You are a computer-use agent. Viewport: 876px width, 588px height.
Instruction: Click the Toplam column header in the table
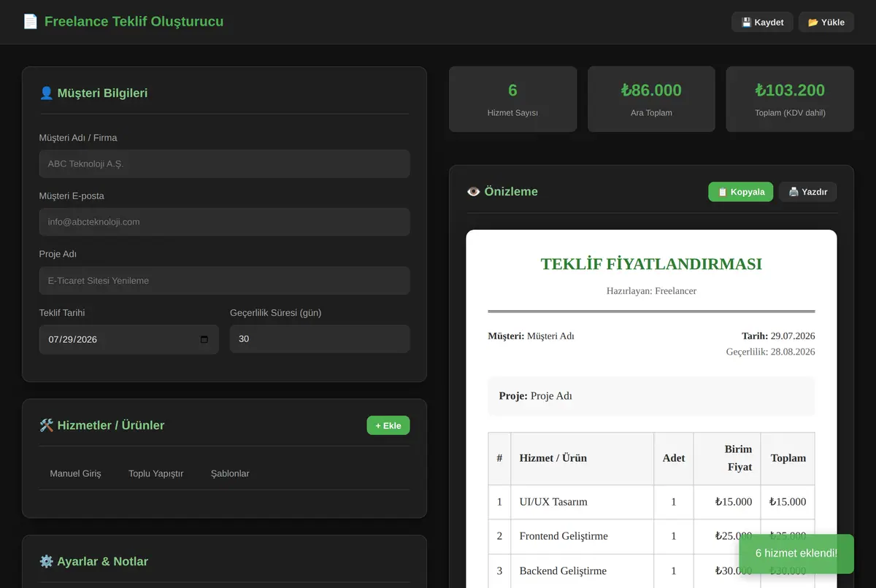coord(788,458)
